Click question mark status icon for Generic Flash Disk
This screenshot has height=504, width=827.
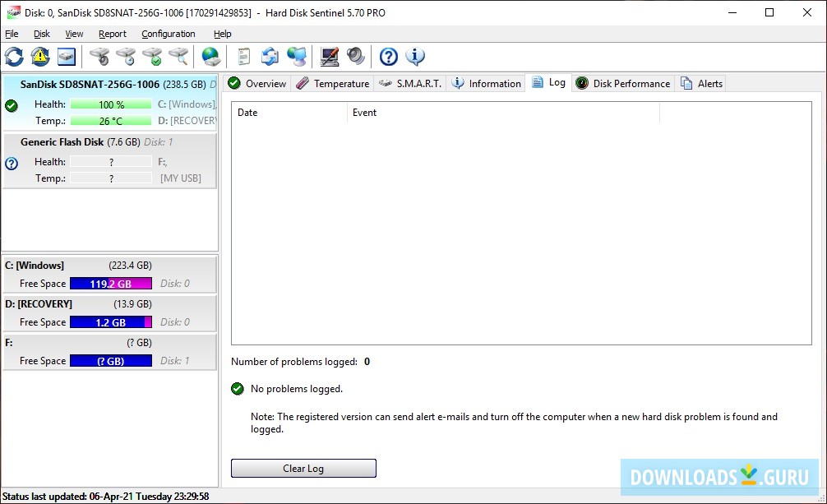[x=11, y=164]
